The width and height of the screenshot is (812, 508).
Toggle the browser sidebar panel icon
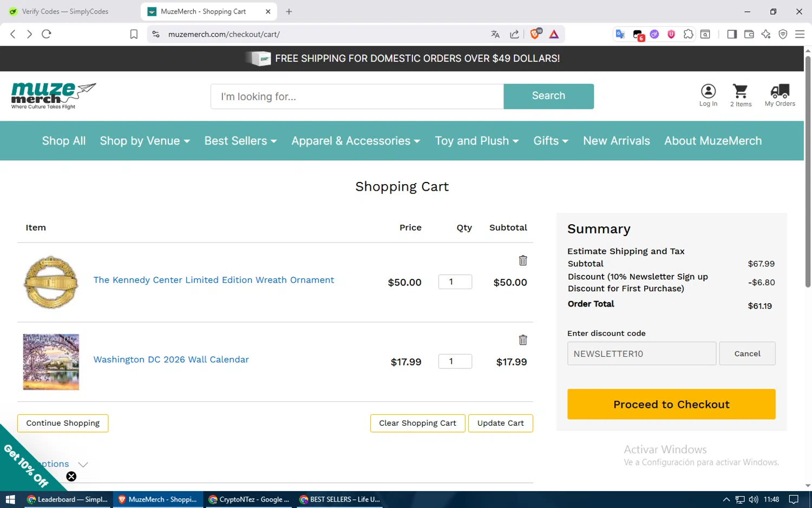pos(732,34)
